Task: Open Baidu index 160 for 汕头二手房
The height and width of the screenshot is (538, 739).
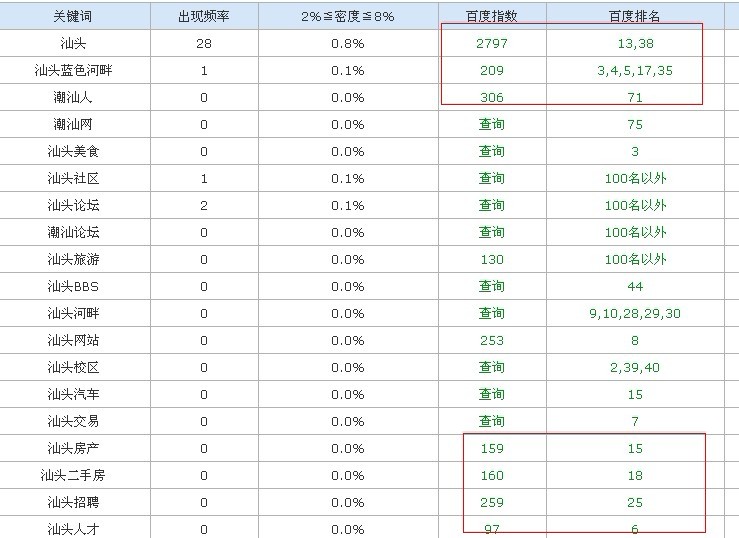Action: pyautogui.click(x=492, y=475)
